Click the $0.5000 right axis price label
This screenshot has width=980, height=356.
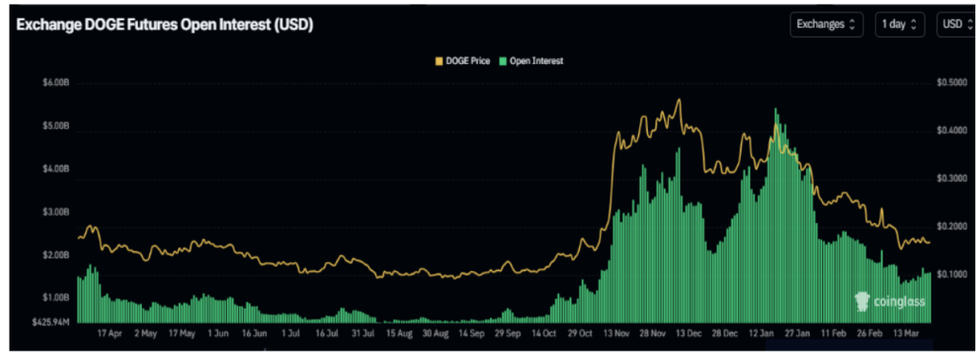point(951,83)
